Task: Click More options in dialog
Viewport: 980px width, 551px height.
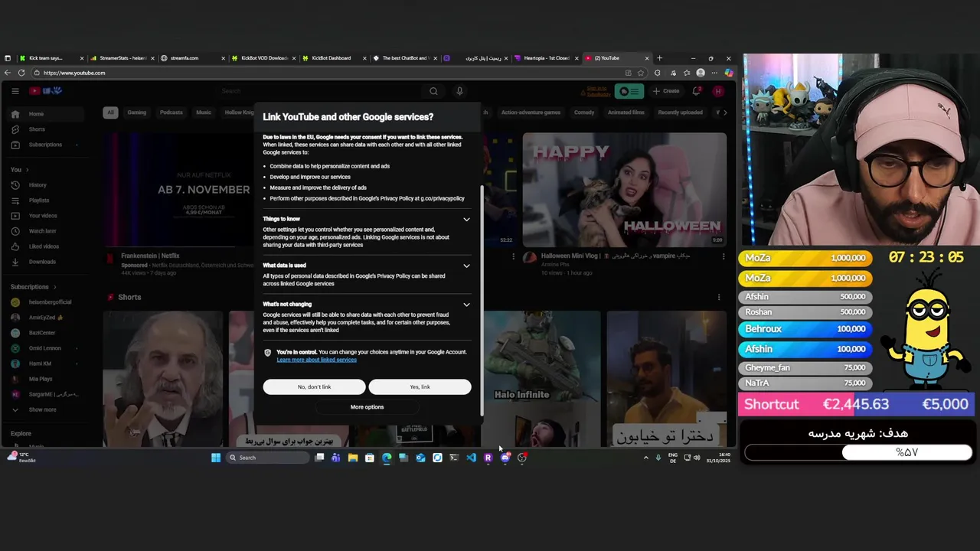Action: [367, 407]
